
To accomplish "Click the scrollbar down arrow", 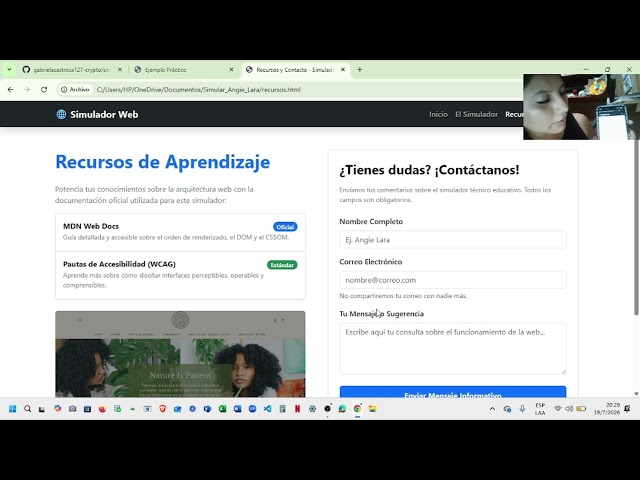I will (636, 394).
